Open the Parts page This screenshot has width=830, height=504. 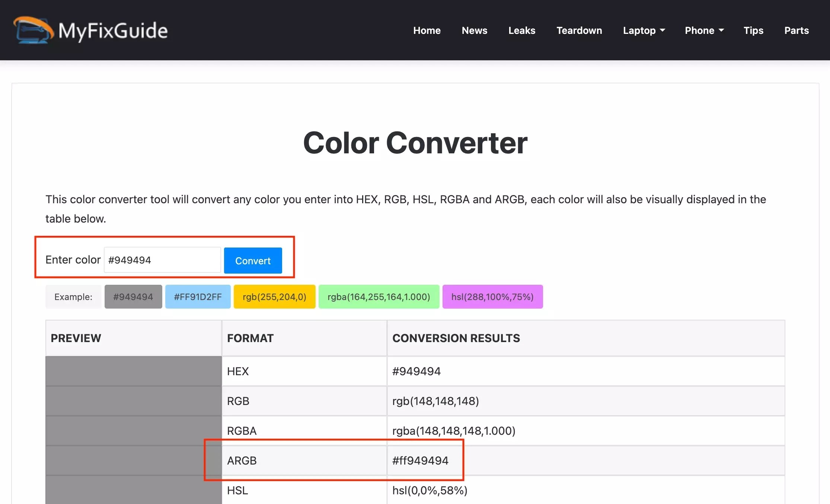click(x=796, y=31)
